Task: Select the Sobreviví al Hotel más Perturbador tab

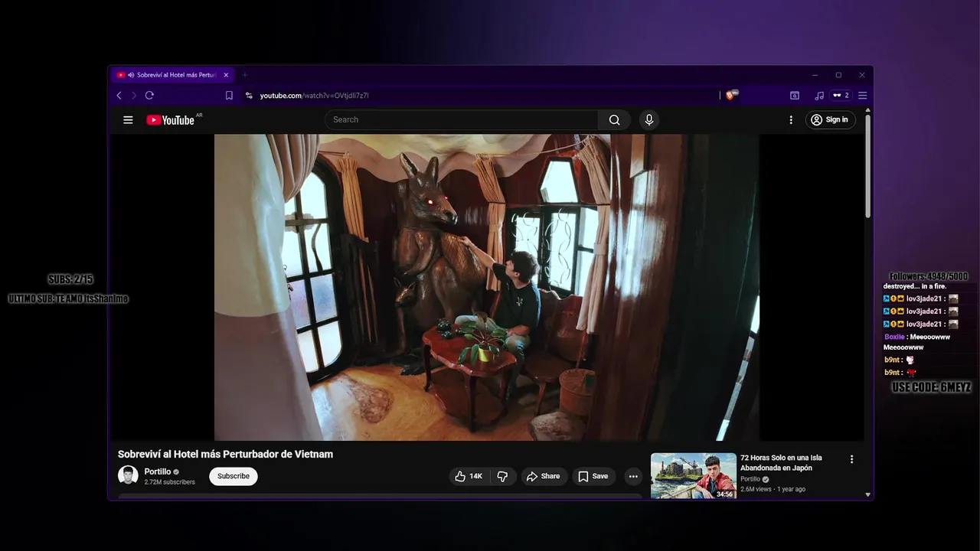Action: coord(173,75)
